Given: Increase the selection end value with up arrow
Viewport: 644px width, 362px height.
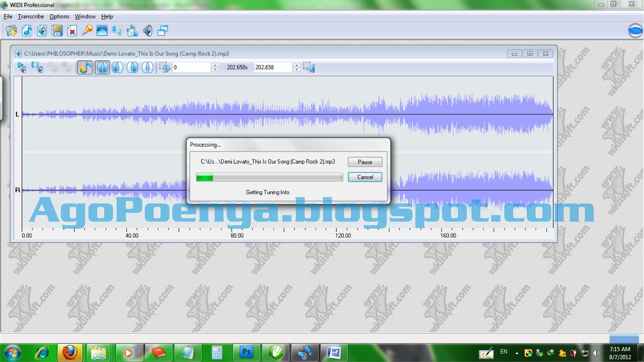Looking at the screenshot, I should coord(297,65).
